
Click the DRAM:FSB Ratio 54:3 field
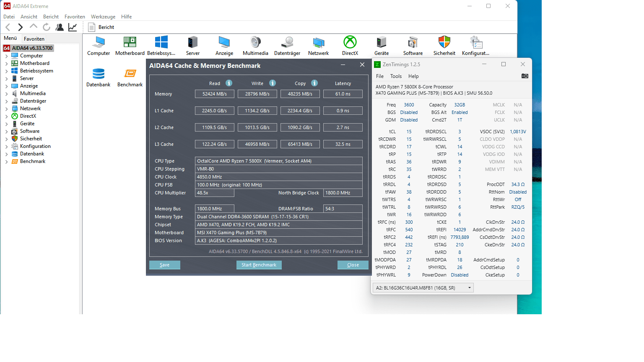tap(343, 209)
